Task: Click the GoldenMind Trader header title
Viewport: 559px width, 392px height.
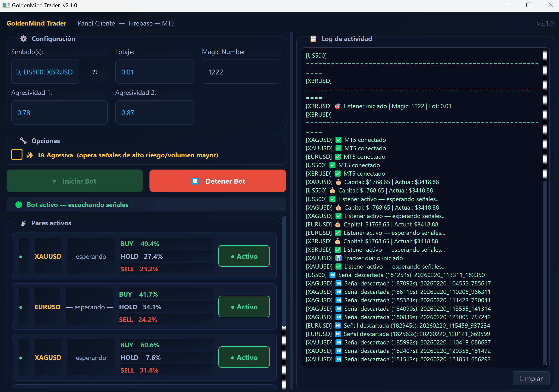Action: 37,23
